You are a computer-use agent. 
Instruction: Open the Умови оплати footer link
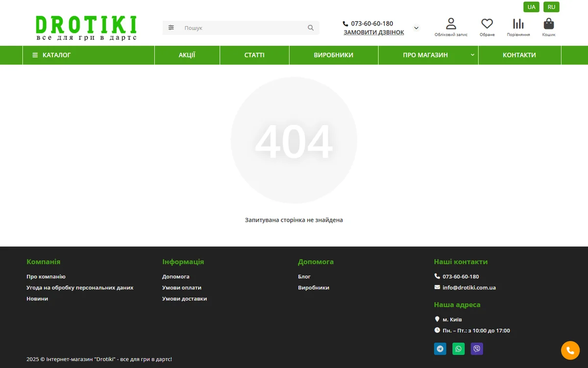182,288
